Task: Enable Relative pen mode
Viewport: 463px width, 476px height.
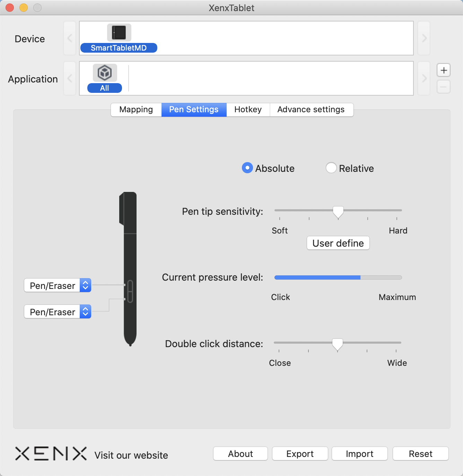Action: point(331,168)
